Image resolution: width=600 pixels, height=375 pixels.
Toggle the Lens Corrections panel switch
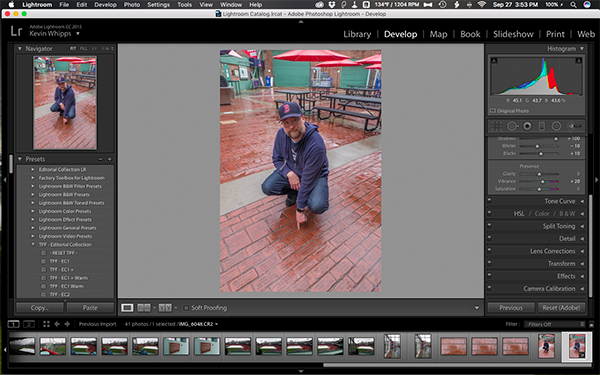[489, 251]
